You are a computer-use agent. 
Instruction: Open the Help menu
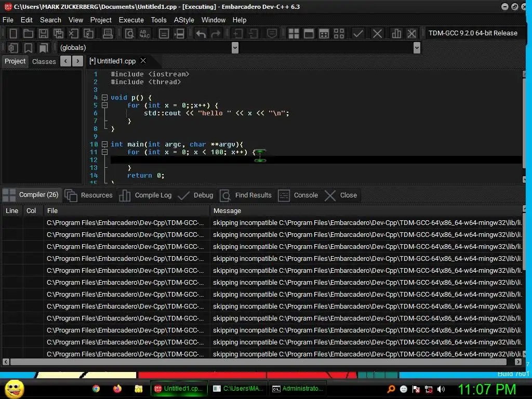[240, 20]
